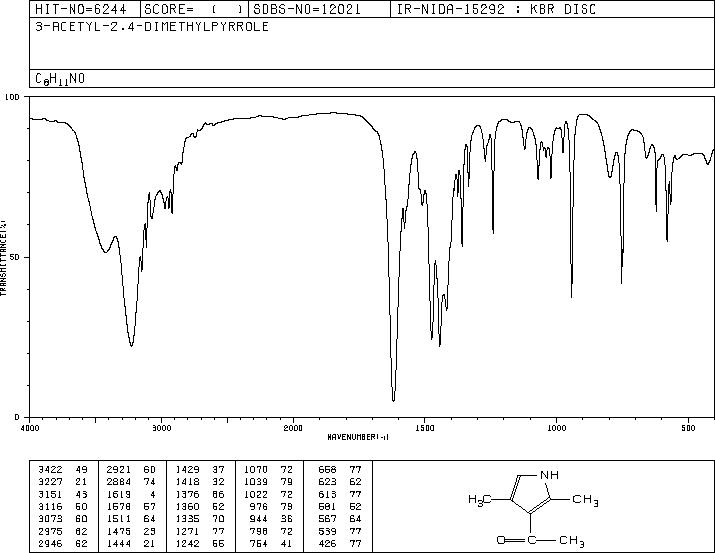Select the compound name 3-ACETYL-2,4-DIMETHYLPYRROLE
This screenshot has height=553, width=715.
pos(152,27)
